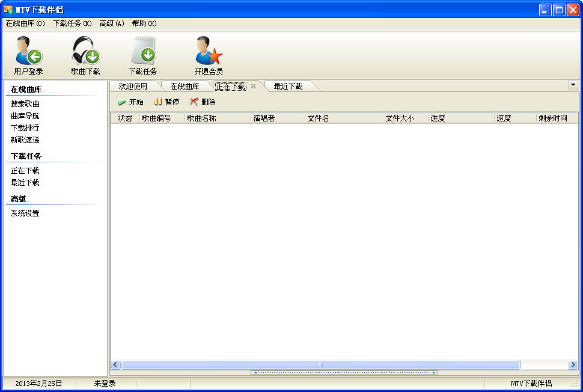Select 搜索歌曲 in the sidebar
Viewport: 583px width, 392px height.
25,104
